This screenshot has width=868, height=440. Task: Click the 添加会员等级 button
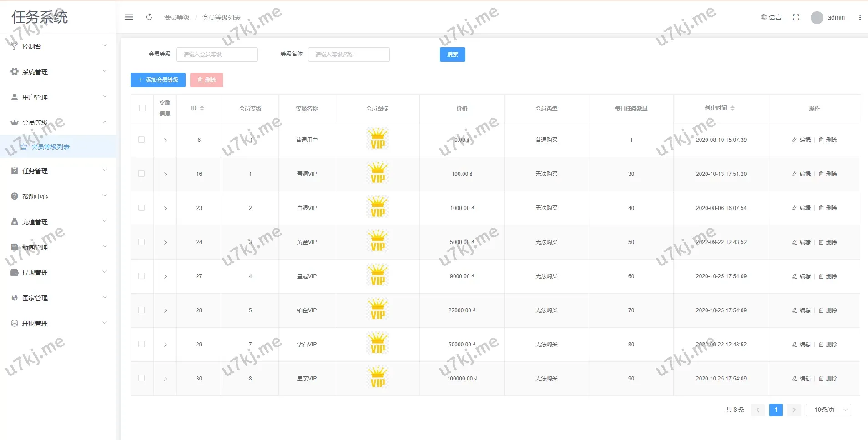(158, 80)
